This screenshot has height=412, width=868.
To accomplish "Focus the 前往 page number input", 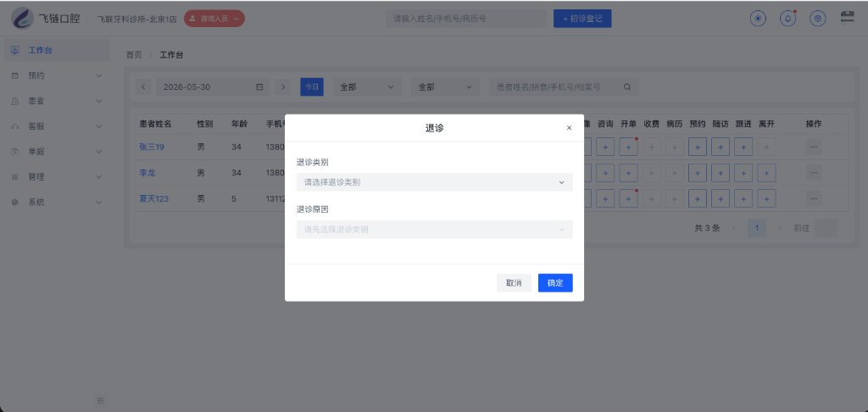I will 826,228.
